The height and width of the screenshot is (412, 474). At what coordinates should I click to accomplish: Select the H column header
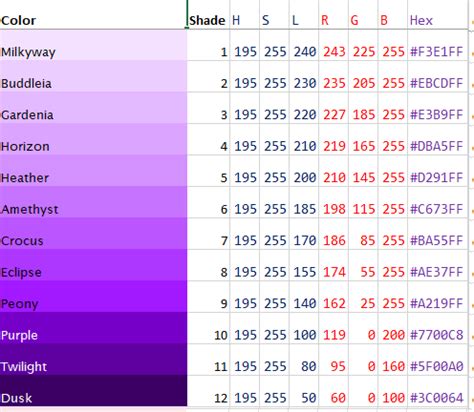(x=244, y=15)
